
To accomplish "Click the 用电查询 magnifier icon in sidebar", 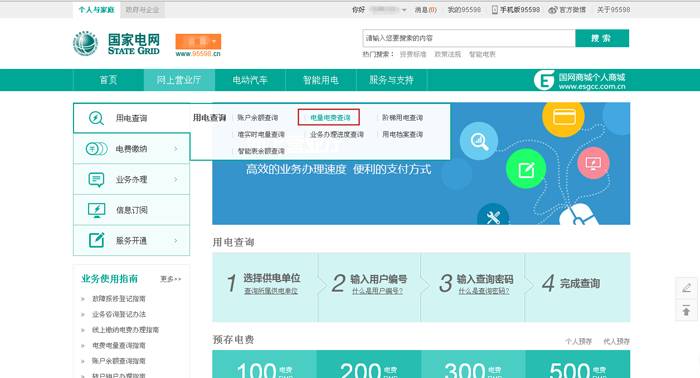I will pyautogui.click(x=96, y=118).
